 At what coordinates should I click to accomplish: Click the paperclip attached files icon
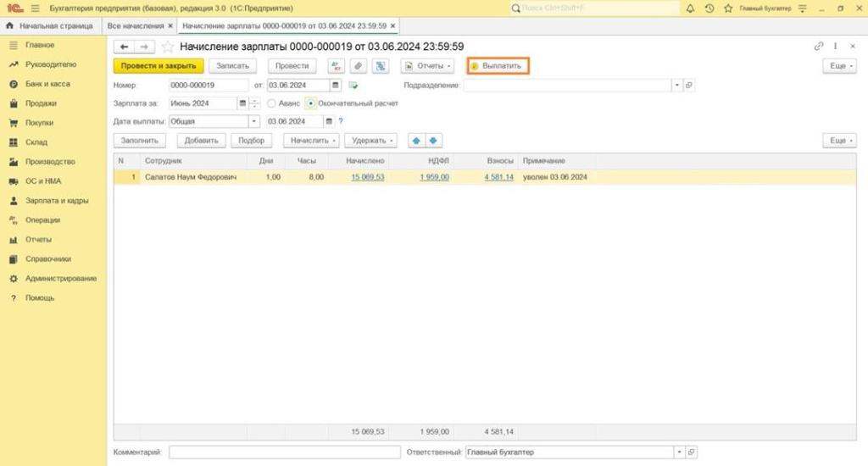pos(359,66)
